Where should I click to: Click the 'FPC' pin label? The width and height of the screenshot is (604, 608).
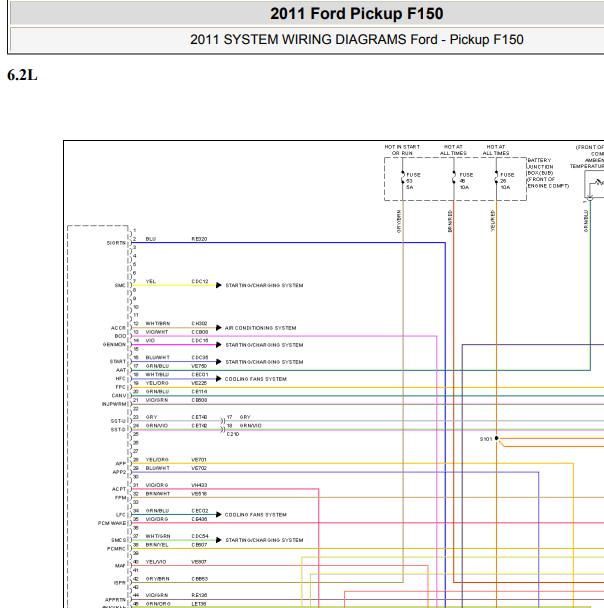click(121, 387)
